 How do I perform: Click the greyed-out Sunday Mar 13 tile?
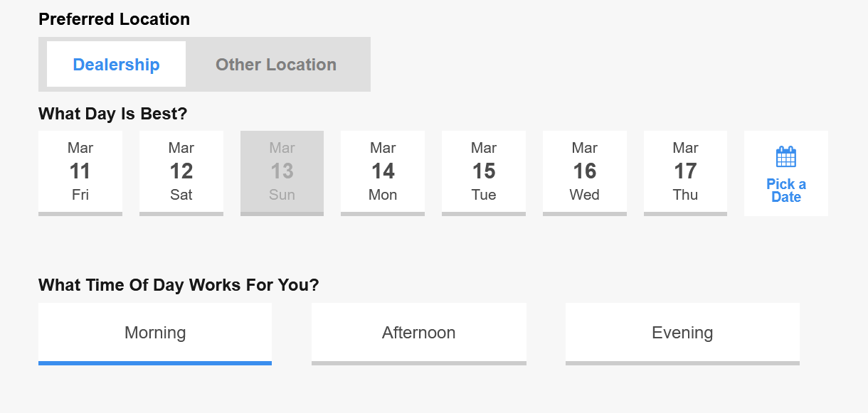pyautogui.click(x=282, y=173)
